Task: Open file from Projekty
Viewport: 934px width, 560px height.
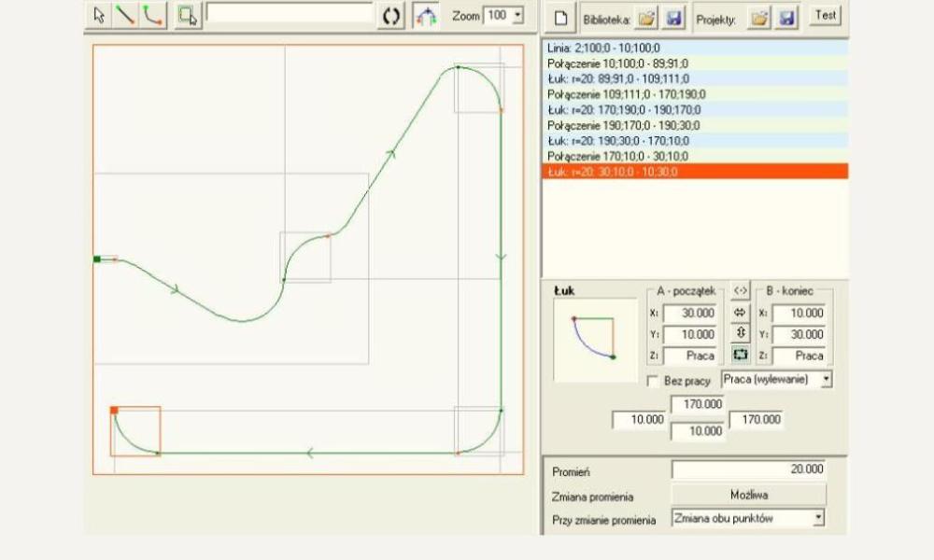Action: (x=758, y=19)
